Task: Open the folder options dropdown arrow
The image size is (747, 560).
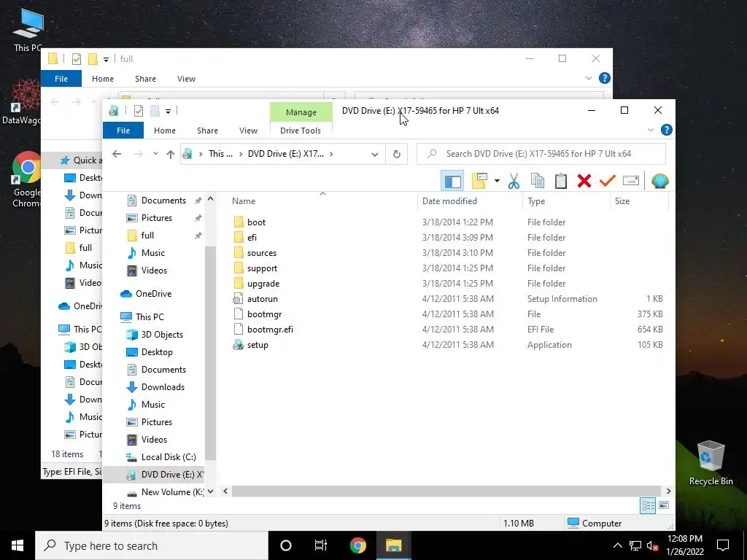Action: [x=497, y=181]
